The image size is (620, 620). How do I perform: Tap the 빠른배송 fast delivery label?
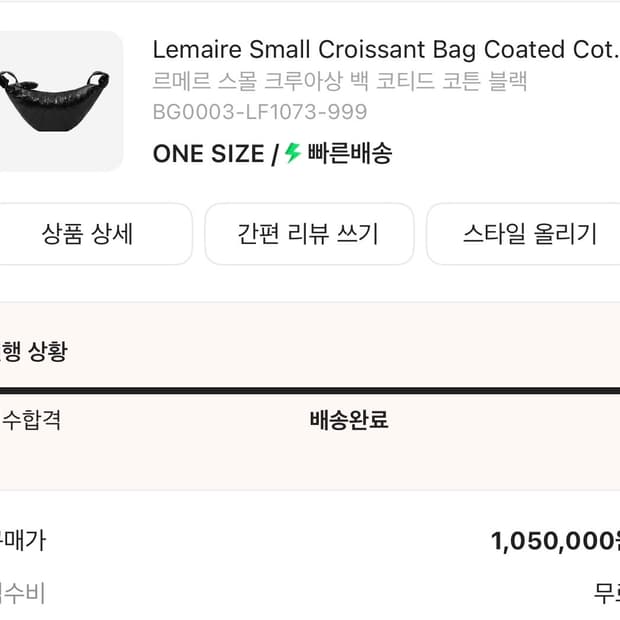coord(349,154)
